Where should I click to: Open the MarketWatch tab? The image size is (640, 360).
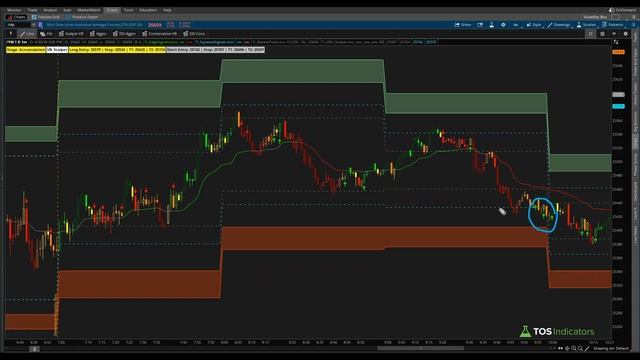[89, 10]
